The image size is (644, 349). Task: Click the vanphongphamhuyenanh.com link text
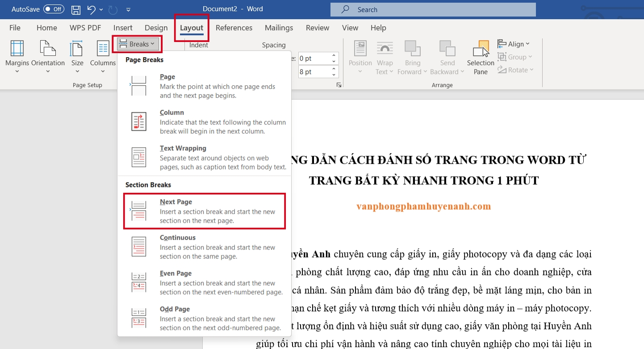point(424,206)
